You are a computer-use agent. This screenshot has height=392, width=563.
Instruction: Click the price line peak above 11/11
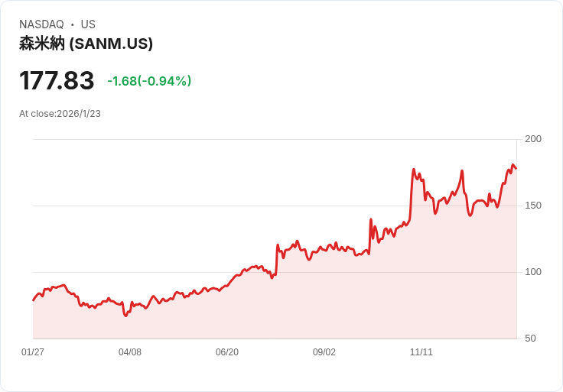click(414, 170)
